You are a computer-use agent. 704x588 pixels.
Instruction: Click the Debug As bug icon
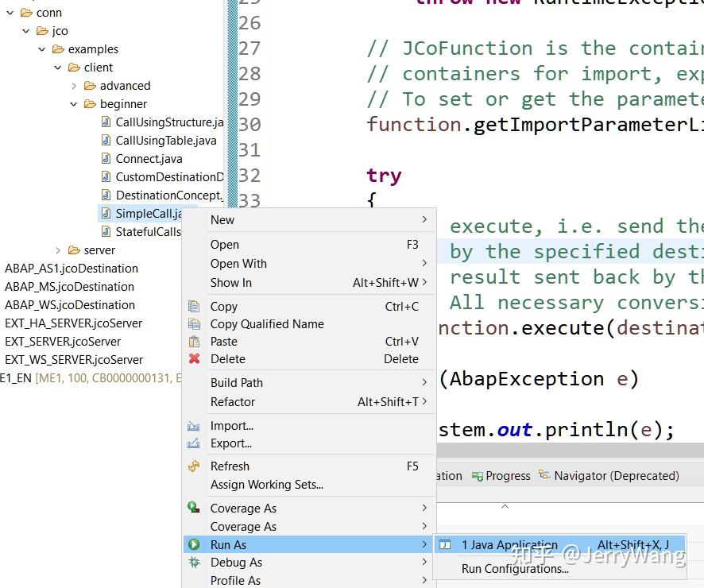[x=195, y=563]
